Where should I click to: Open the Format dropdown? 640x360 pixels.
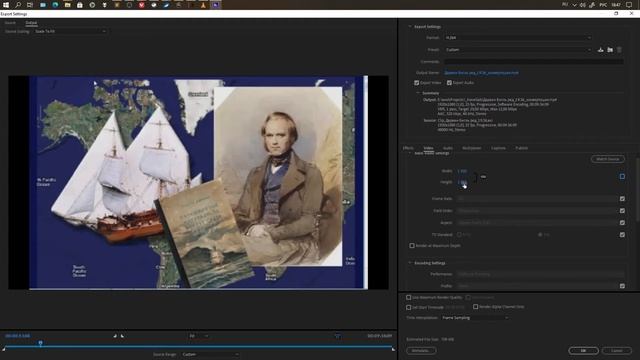518,38
